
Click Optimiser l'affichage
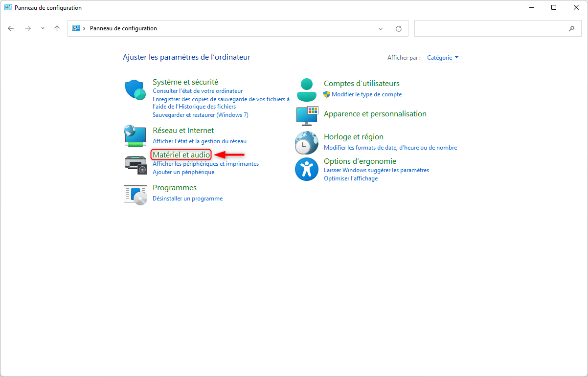click(x=351, y=178)
